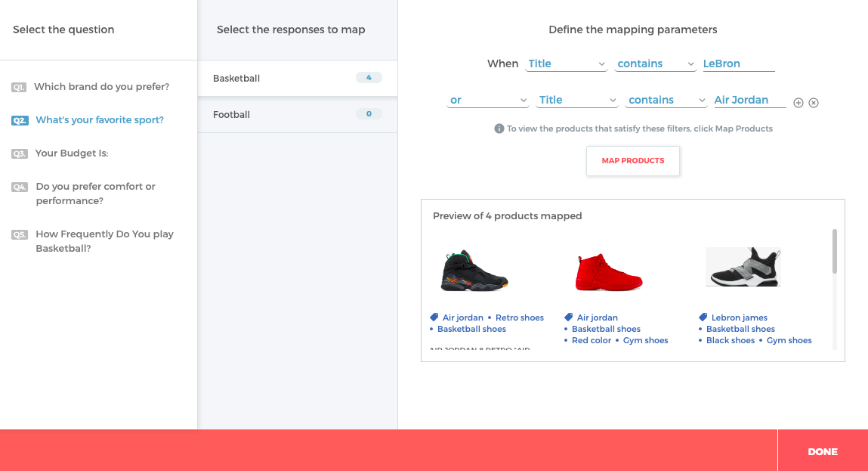Click 'Basketball shoes' tag under first product
This screenshot has height=471, width=868.
pyautogui.click(x=471, y=329)
